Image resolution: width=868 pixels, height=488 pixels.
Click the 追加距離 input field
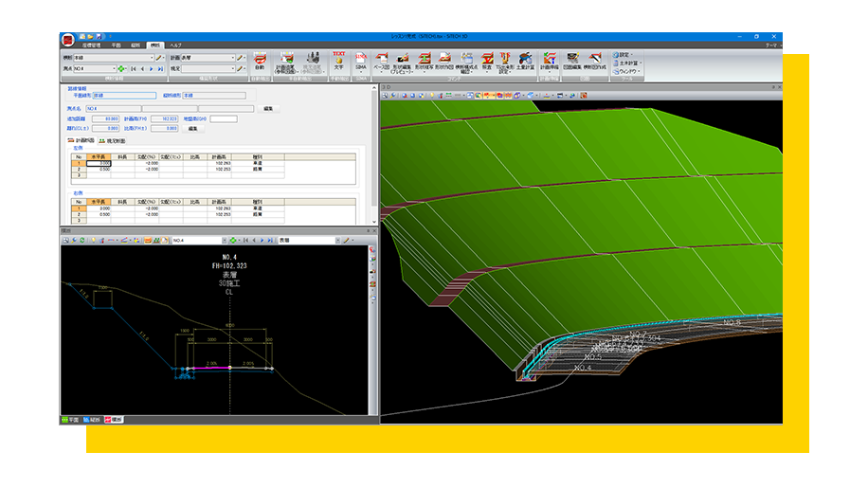pyautogui.click(x=105, y=119)
